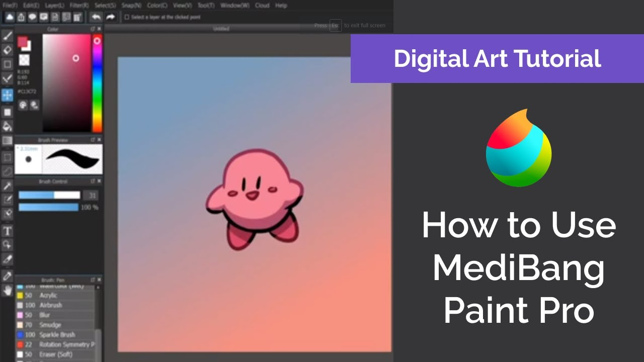
Task: Close the Color panel
Action: click(99, 29)
